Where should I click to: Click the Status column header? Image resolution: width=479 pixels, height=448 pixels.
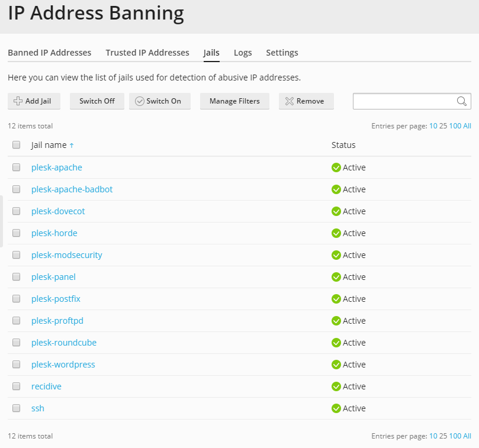click(x=343, y=145)
